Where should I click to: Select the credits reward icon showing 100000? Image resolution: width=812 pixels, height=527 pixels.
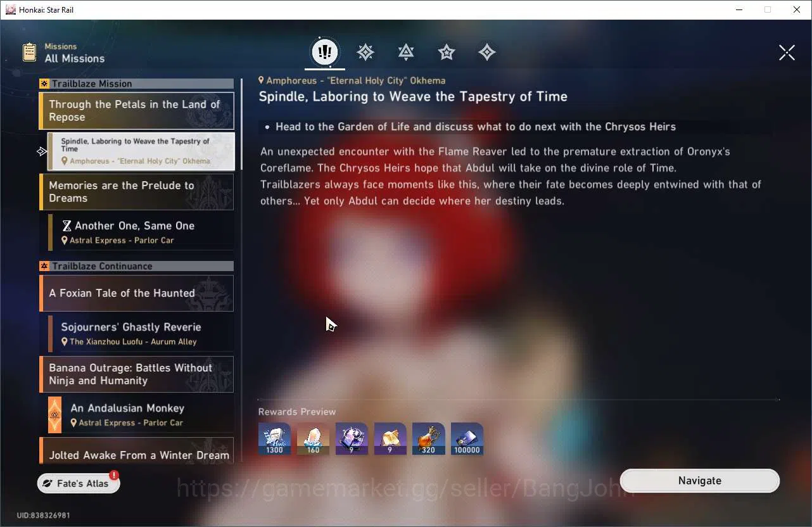pyautogui.click(x=467, y=439)
